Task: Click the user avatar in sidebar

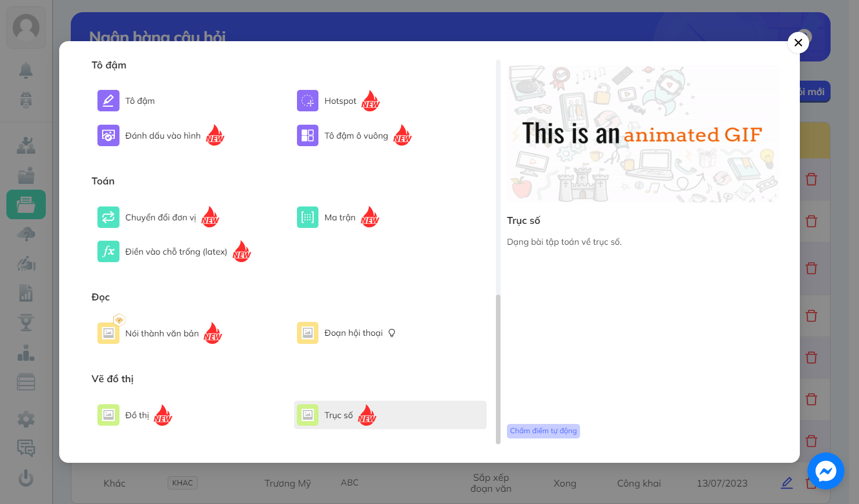Action: [x=26, y=27]
